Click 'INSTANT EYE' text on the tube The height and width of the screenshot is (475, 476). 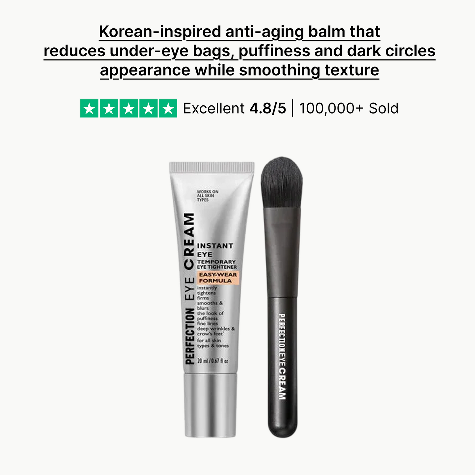[x=215, y=250]
